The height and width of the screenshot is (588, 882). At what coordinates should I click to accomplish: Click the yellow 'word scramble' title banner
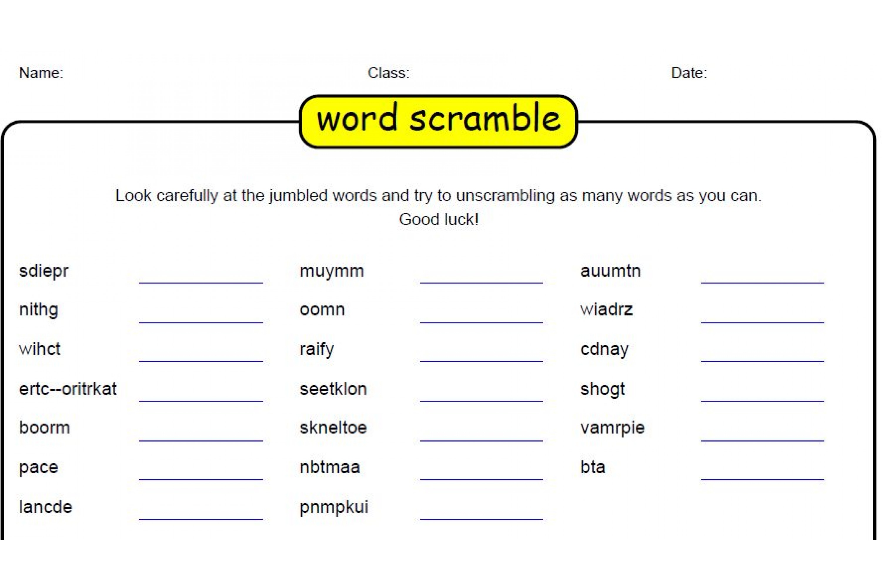[x=438, y=121]
